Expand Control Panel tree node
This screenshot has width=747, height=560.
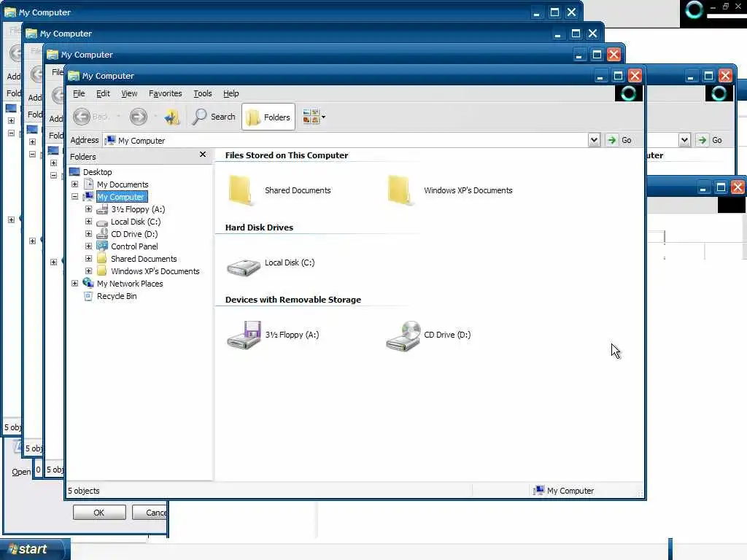pyautogui.click(x=88, y=246)
